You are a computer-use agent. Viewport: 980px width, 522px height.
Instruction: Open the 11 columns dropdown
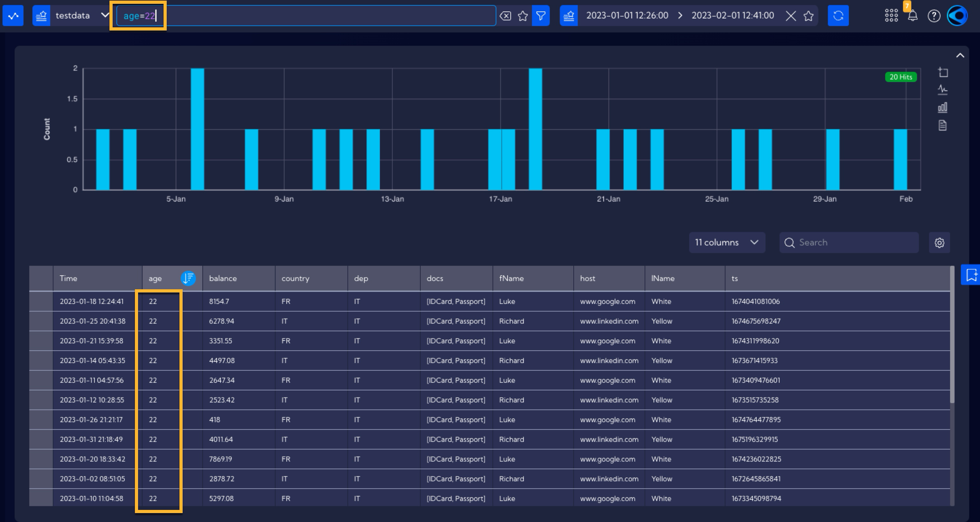point(727,243)
